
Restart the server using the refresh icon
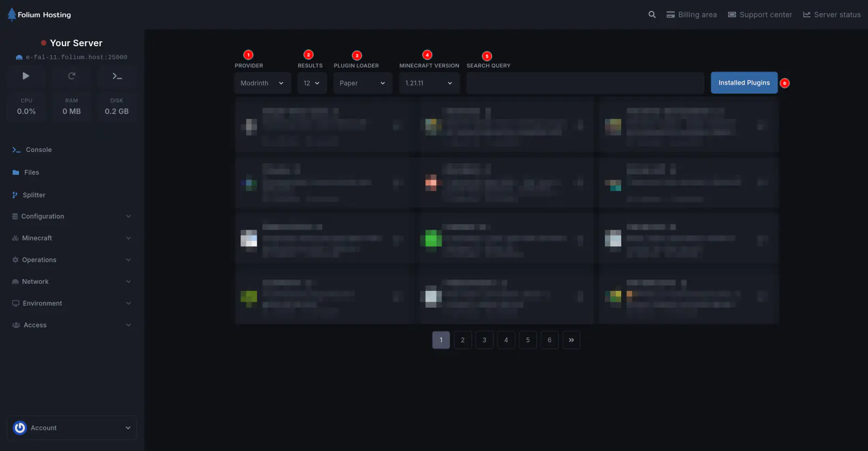point(72,76)
